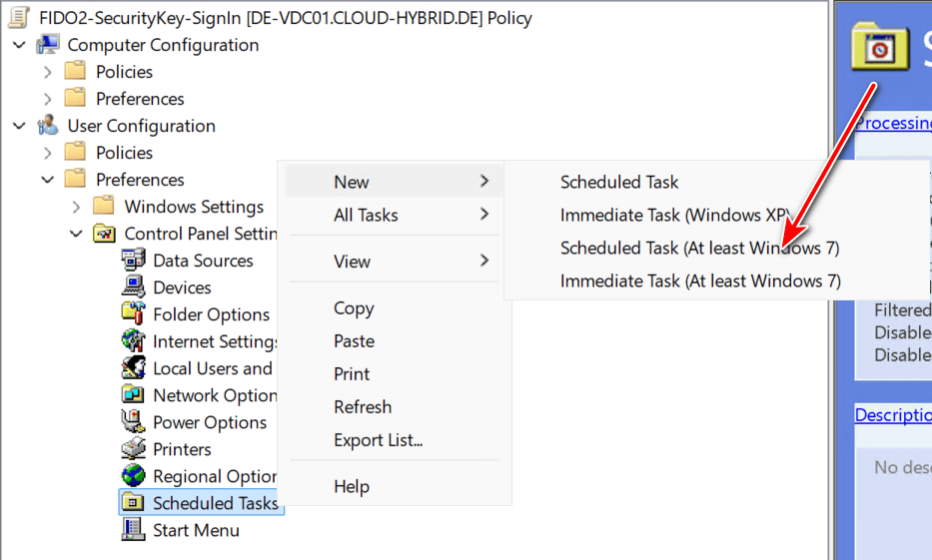Click the Start Menu icon
This screenshot has width=932, height=560.
[133, 530]
